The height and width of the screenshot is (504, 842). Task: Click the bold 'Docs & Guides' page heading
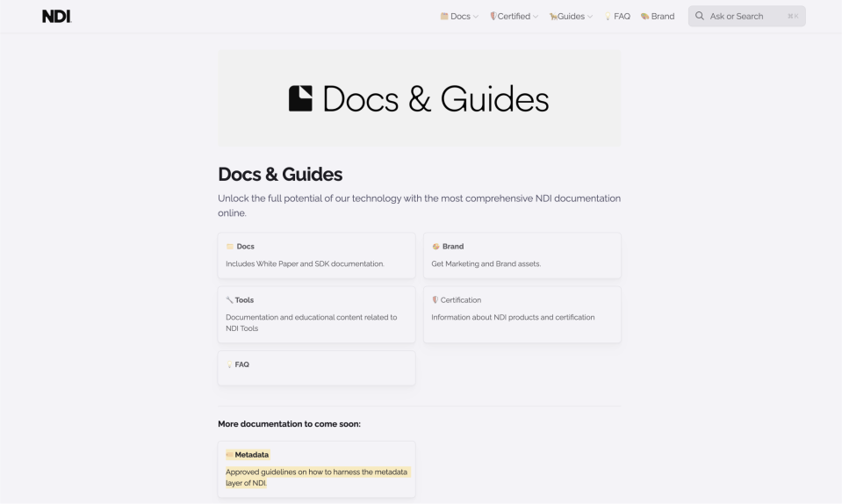280,175
